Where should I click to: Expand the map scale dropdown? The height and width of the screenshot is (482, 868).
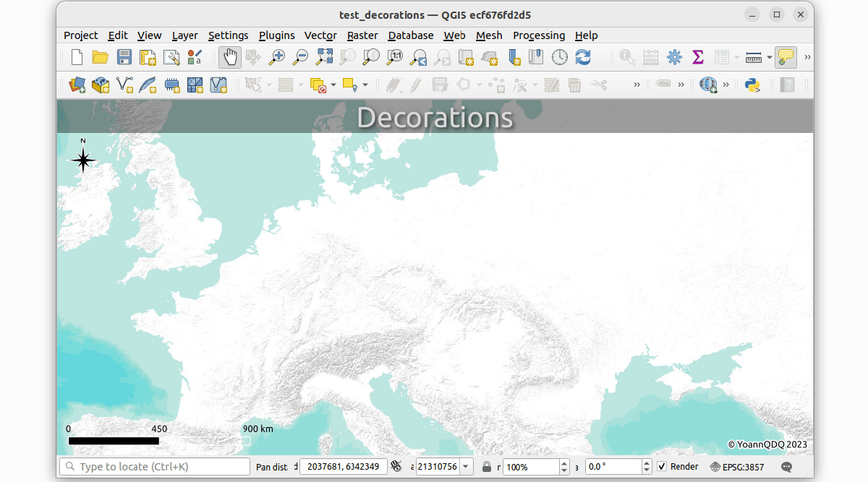[x=465, y=467]
